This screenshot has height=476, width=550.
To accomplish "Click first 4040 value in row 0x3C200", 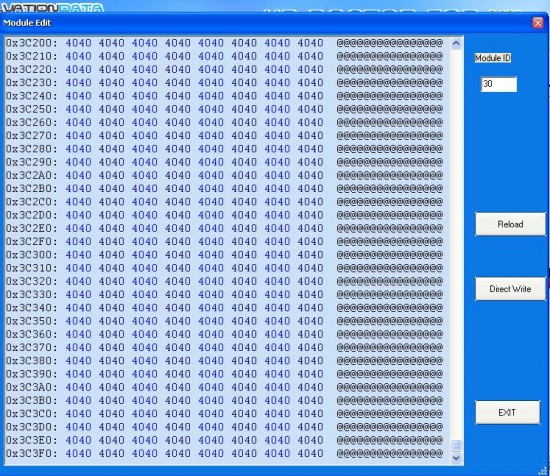I will click(x=78, y=43).
